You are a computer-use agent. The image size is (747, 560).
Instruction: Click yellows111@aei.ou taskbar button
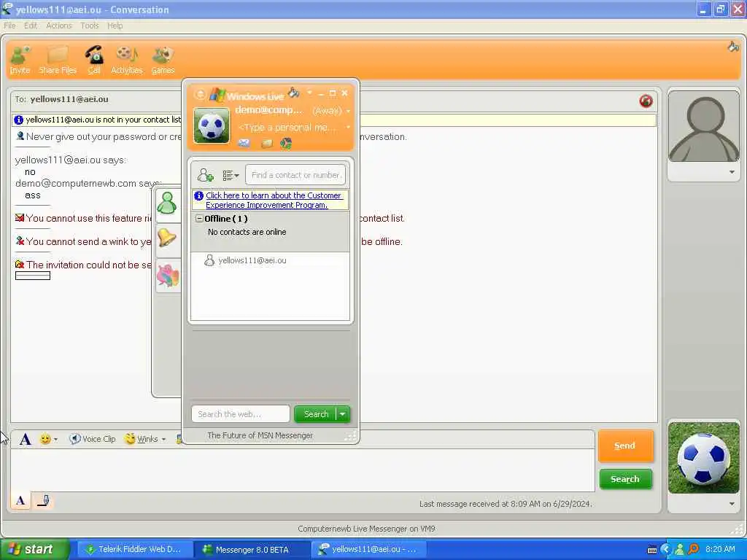pyautogui.click(x=368, y=550)
